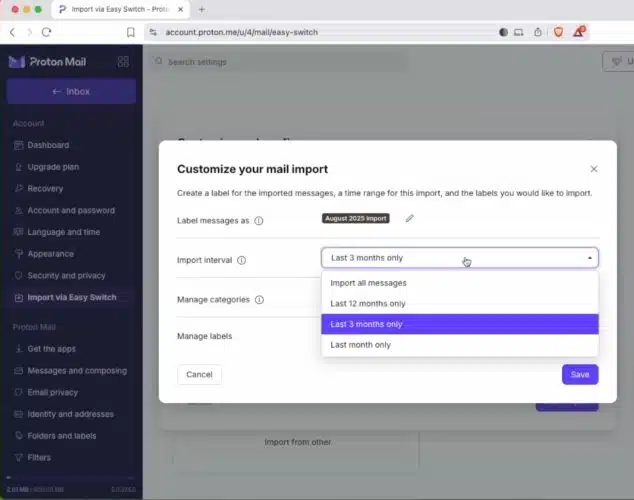Click the Brave shield icon in address bar

559,32
